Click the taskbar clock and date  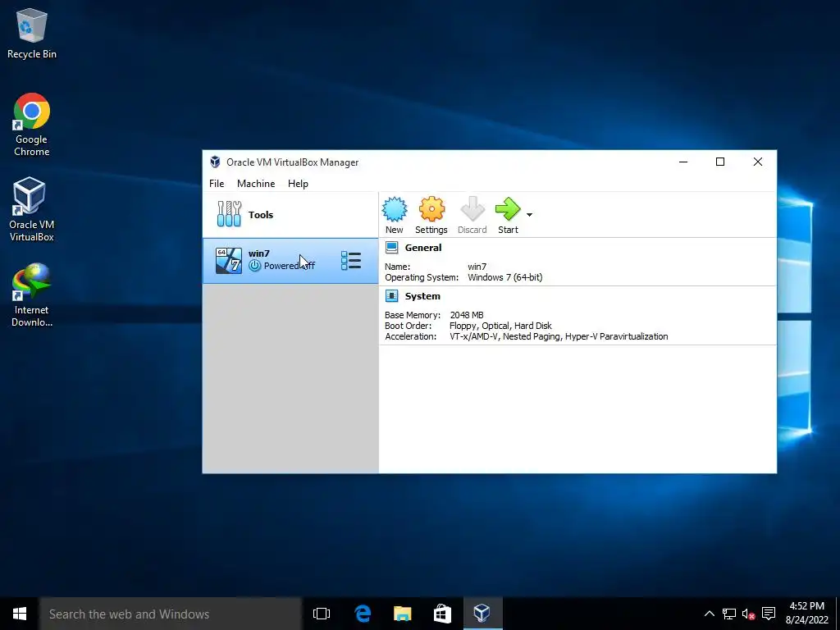point(807,614)
